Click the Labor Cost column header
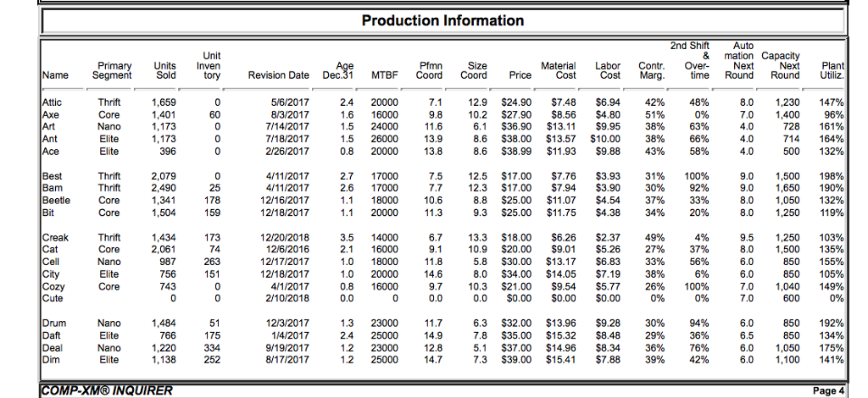This screenshot has height=398, width=868. [x=609, y=70]
